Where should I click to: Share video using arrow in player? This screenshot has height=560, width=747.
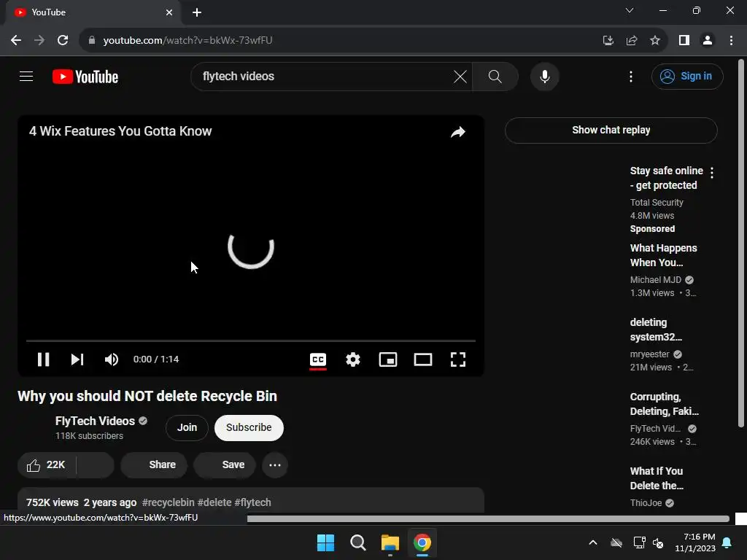point(458,132)
